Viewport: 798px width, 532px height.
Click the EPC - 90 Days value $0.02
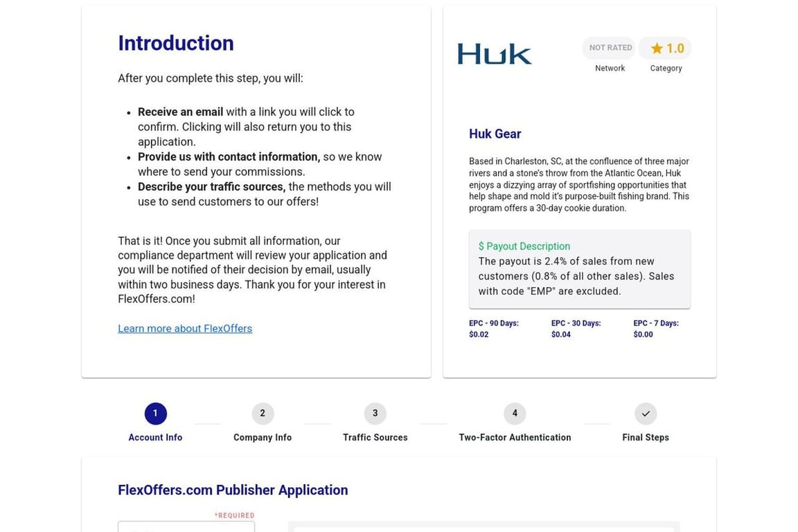point(479,335)
